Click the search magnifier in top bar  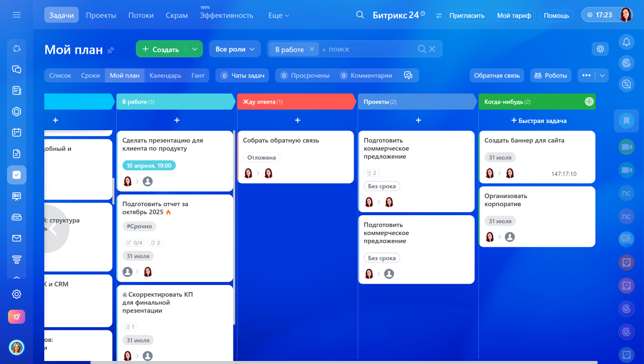click(360, 15)
